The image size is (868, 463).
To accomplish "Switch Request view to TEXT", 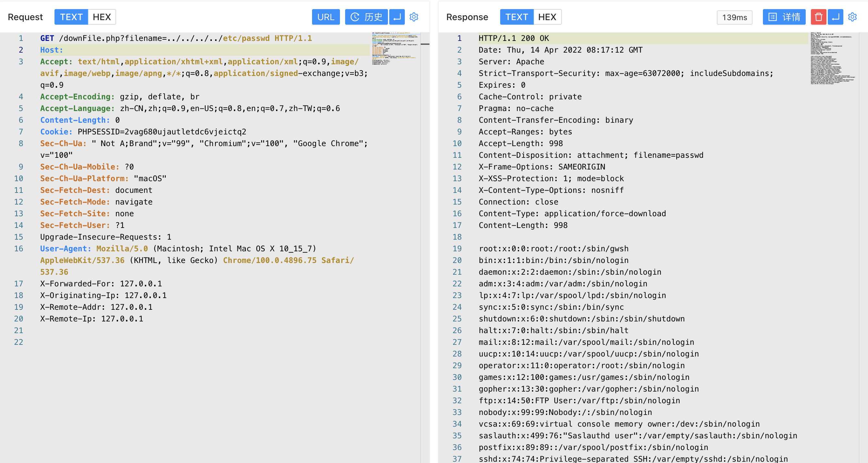I will pyautogui.click(x=71, y=17).
